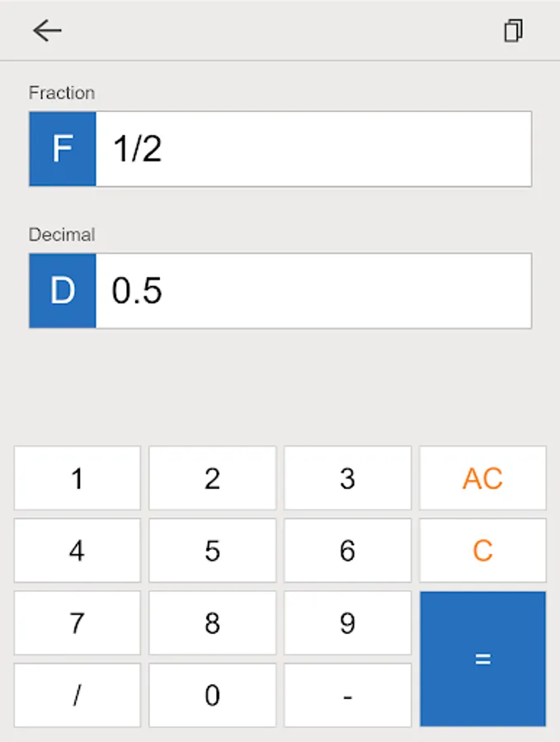Tap number key 2
Screen dimensions: 560x742
[212, 478]
